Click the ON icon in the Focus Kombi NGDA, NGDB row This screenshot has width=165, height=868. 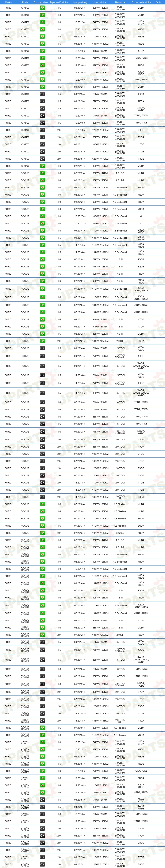click(x=42, y=684)
